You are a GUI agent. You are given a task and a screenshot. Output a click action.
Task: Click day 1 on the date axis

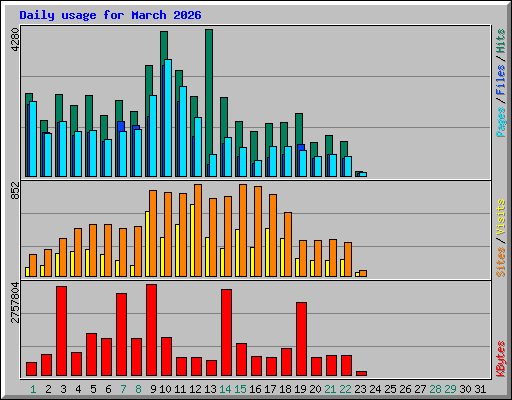pyautogui.click(x=33, y=389)
